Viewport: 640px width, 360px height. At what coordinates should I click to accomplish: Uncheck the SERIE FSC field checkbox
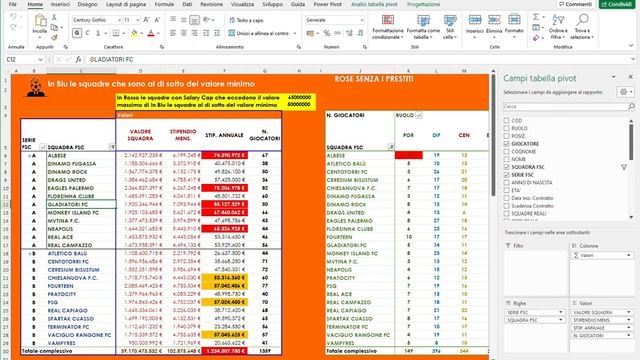coord(507,175)
